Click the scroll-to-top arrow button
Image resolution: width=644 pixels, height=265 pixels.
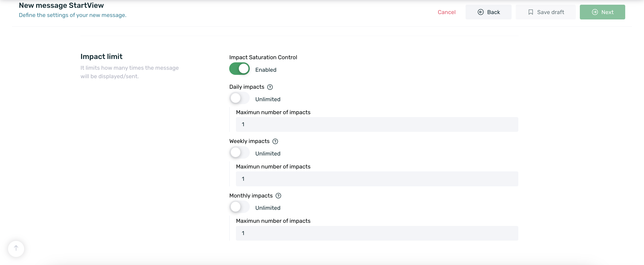pos(16,248)
